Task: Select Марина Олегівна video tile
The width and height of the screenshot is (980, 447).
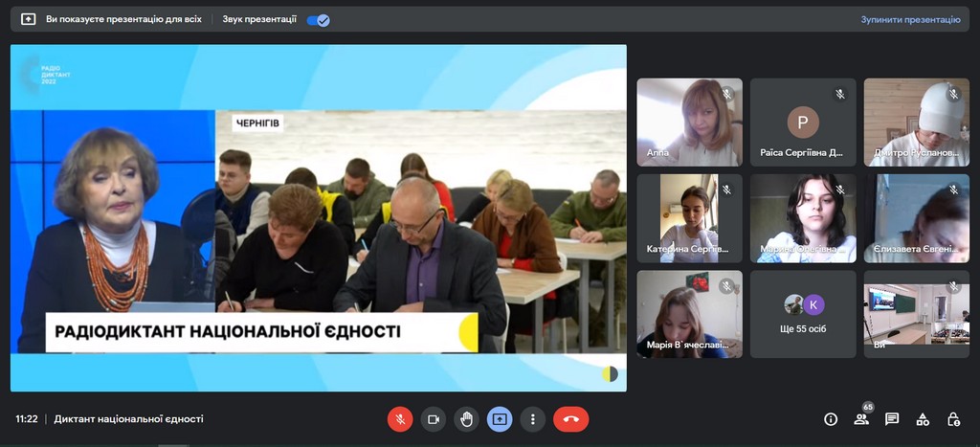Action: (803, 218)
